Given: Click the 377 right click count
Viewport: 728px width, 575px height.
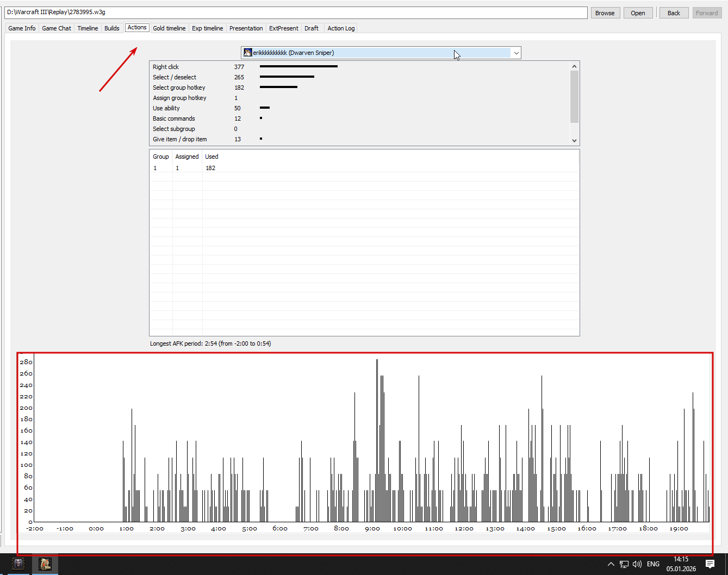Looking at the screenshot, I should tap(239, 67).
